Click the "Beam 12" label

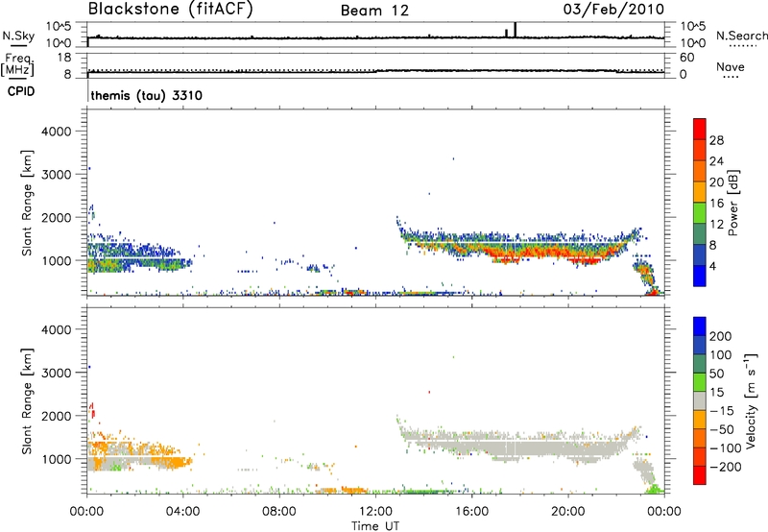(x=374, y=11)
